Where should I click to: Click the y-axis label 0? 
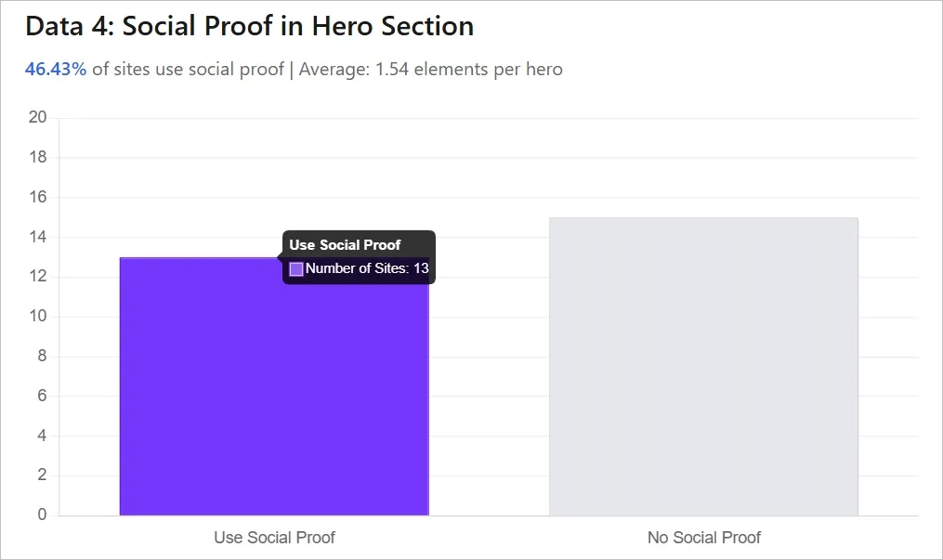(x=42, y=515)
